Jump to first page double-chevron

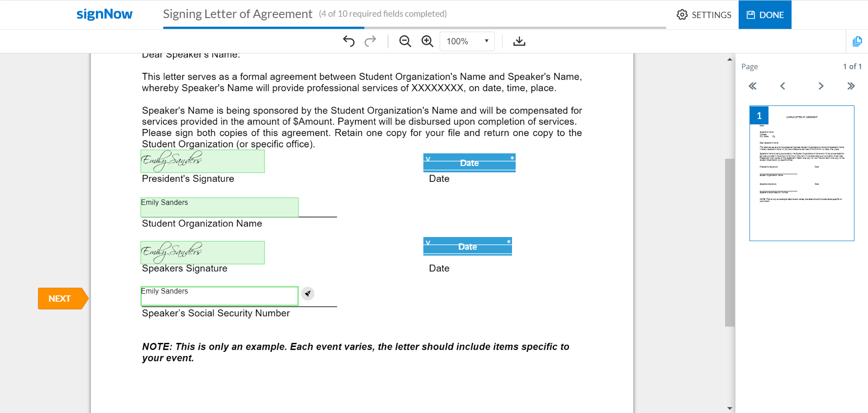point(753,86)
